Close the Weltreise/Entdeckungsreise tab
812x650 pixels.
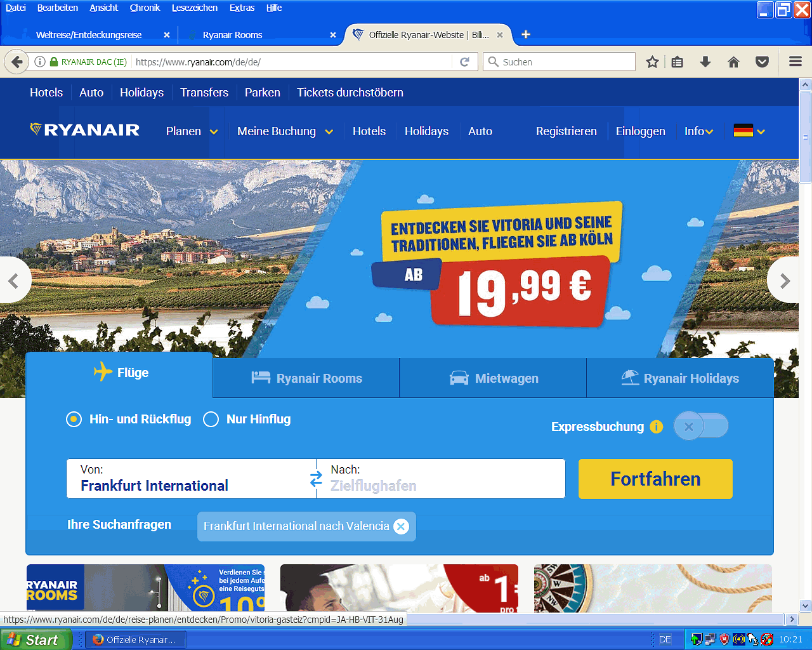[x=167, y=35]
